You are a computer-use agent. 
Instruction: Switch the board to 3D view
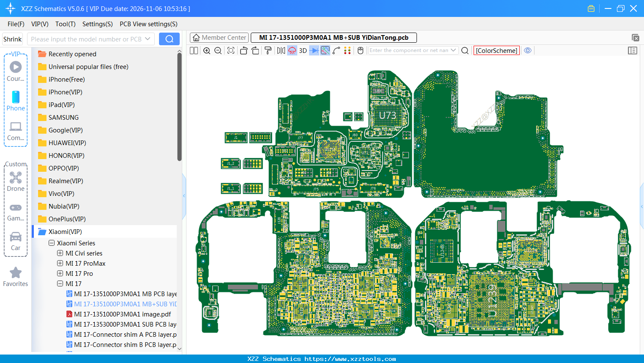(303, 50)
